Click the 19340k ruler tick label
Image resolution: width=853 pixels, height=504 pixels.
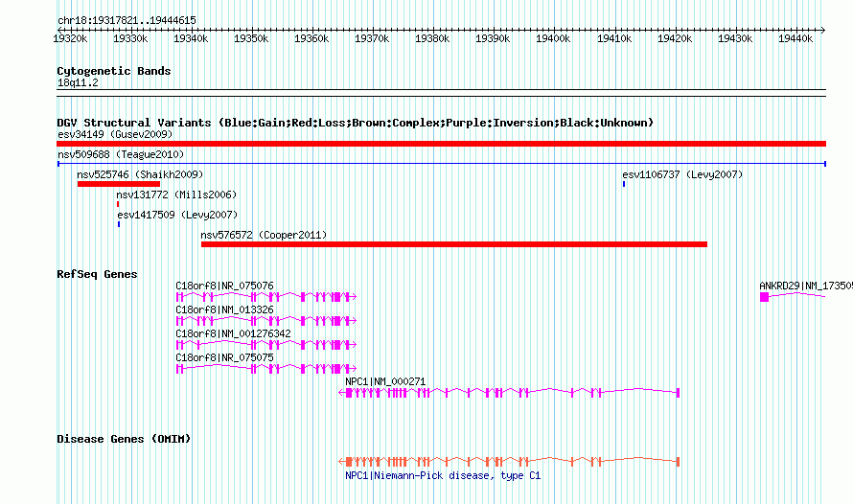(x=191, y=38)
